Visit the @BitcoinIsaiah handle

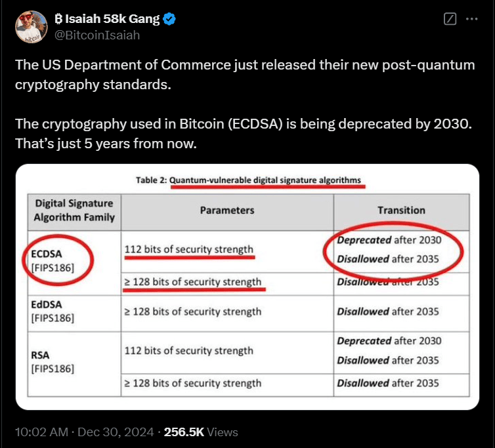tap(98, 35)
